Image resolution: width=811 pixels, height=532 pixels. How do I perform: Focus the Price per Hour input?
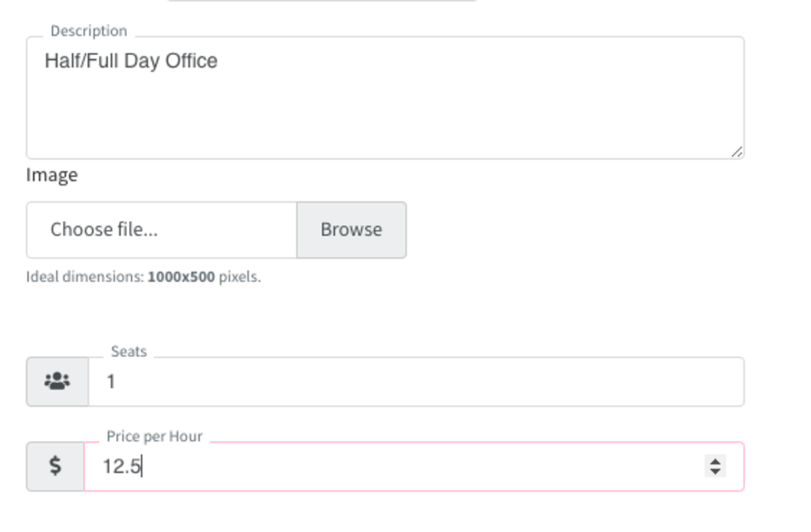pyautogui.click(x=414, y=466)
